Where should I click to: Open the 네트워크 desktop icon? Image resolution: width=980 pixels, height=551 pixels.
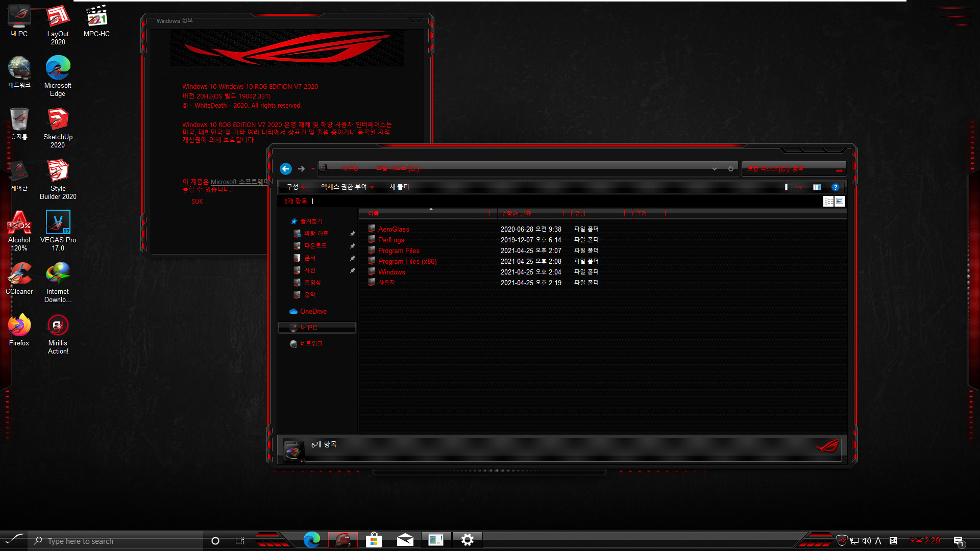pos(19,72)
